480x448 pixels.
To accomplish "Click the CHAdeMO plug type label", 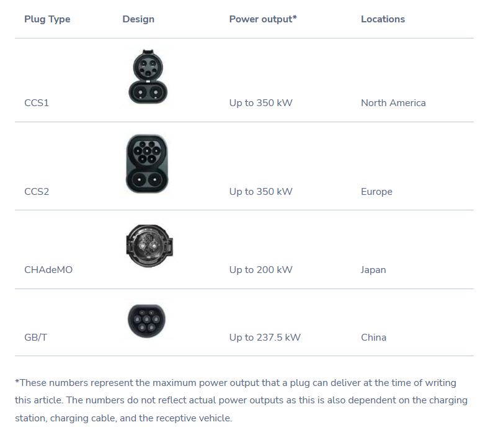I will 48,270.
